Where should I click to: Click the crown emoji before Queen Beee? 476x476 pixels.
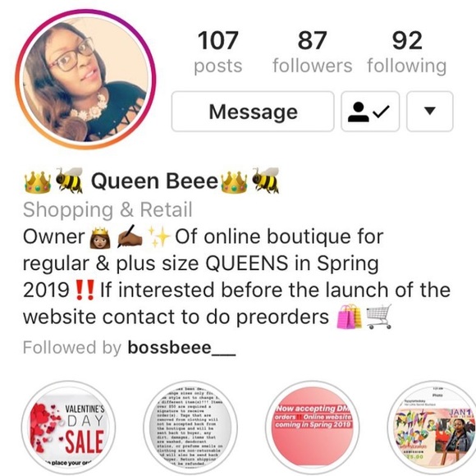(37, 182)
